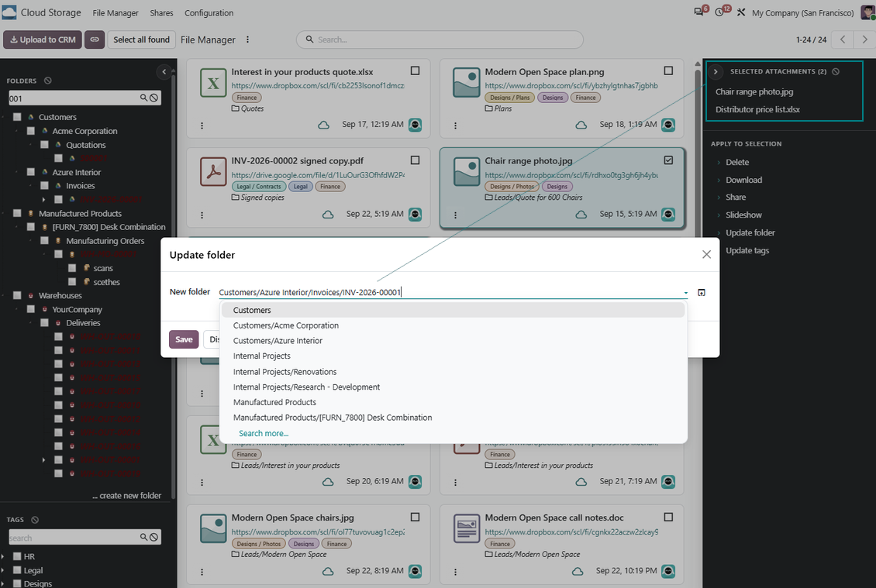This screenshot has height=588, width=876.
Task: Open kebab menu on Chair range photo.jpg card
Action: 455,215
